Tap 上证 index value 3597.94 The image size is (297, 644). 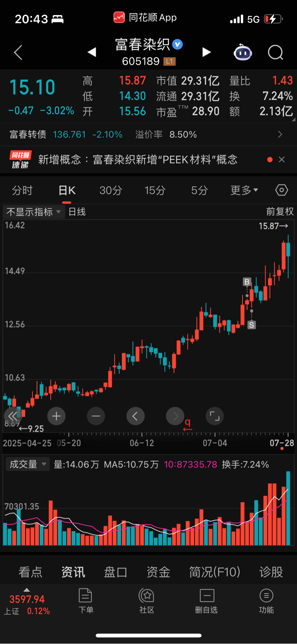point(27,599)
